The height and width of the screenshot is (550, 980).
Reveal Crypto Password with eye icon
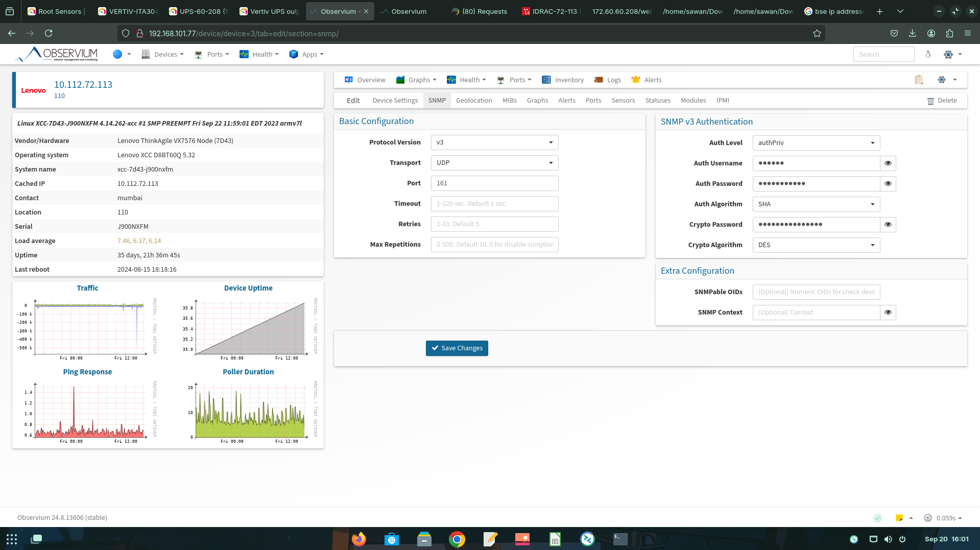[888, 225]
